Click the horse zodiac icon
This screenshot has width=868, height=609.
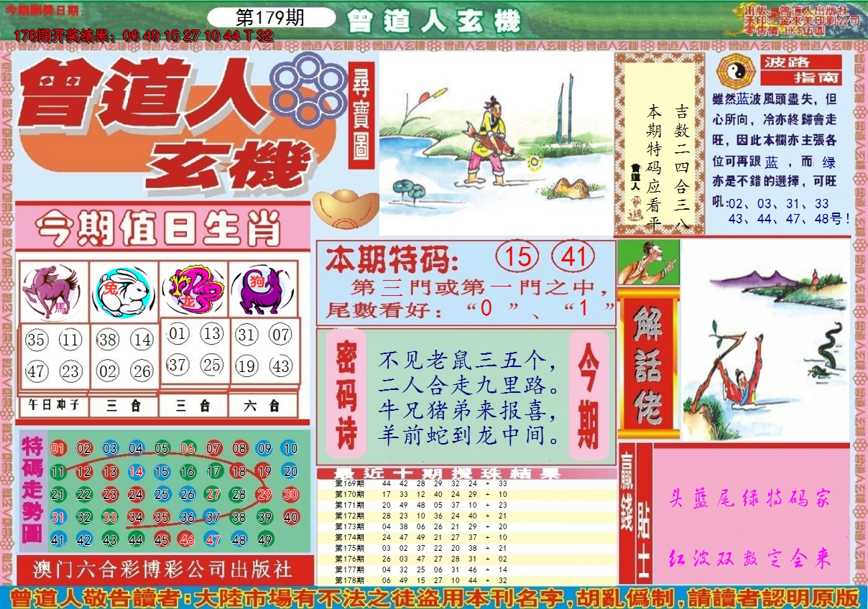click(x=52, y=291)
